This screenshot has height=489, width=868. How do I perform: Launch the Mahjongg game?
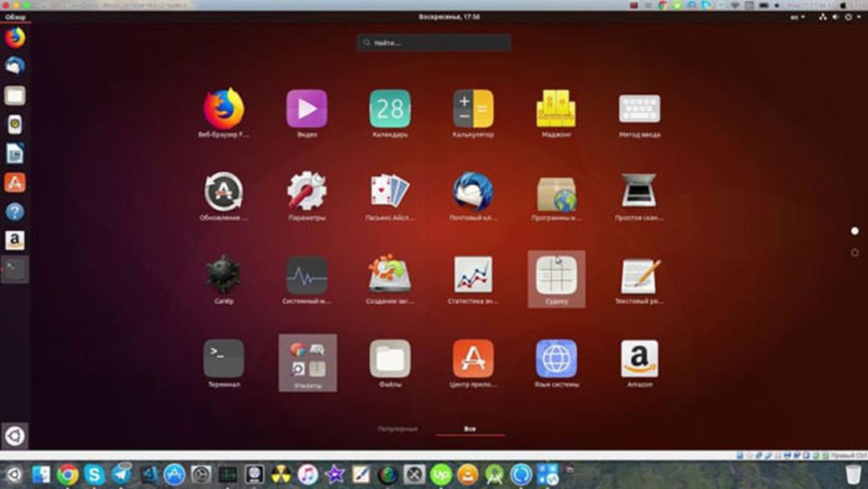556,109
